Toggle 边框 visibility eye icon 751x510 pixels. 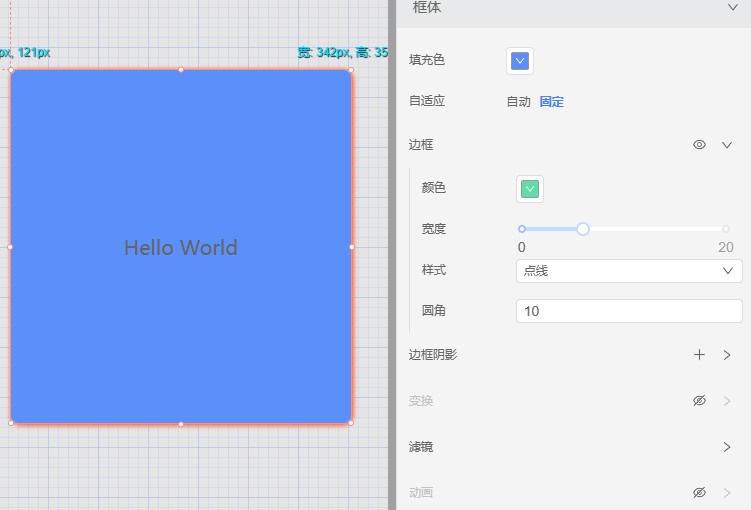pos(699,145)
